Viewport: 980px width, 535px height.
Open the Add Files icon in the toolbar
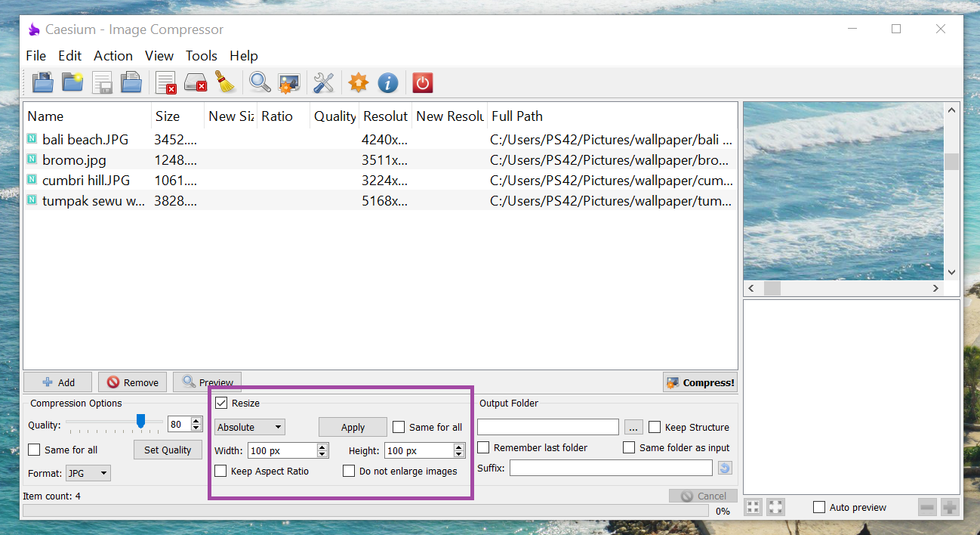42,82
